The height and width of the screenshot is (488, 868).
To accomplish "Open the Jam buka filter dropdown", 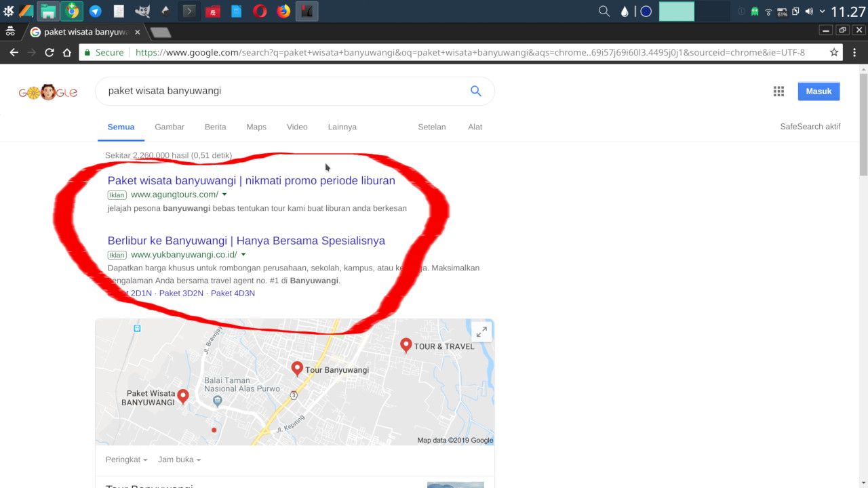I will [x=179, y=460].
